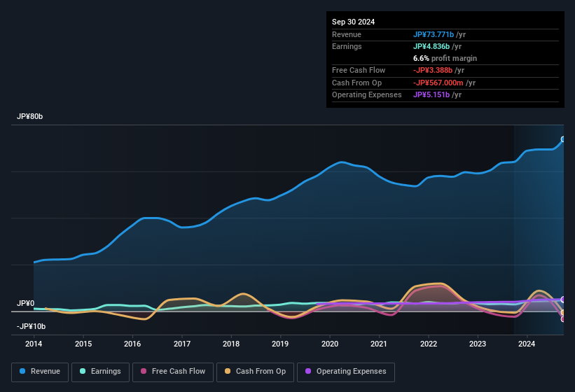Screen dimensions: 575x392
Task: Select the 2018 x-axis label
Action: [x=231, y=344]
